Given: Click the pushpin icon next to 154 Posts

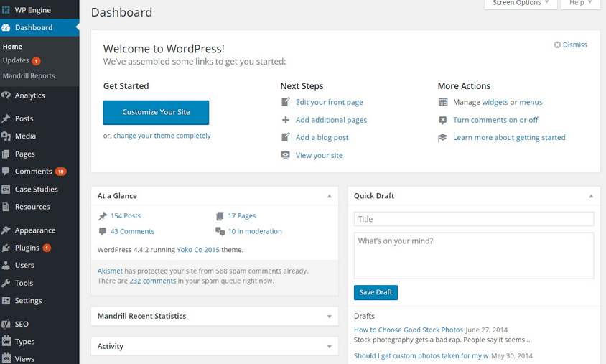Looking at the screenshot, I should pyautogui.click(x=103, y=216).
